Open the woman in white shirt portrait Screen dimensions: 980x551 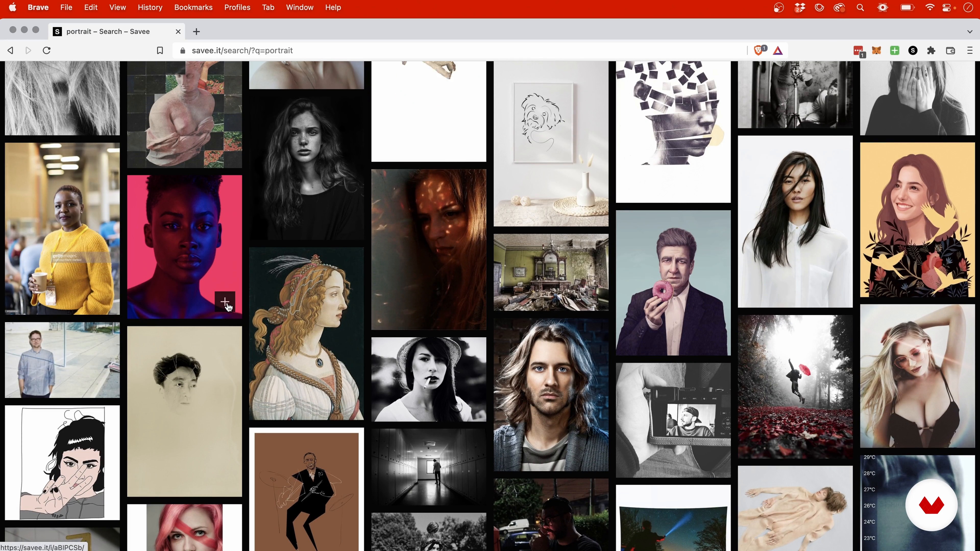click(x=795, y=221)
